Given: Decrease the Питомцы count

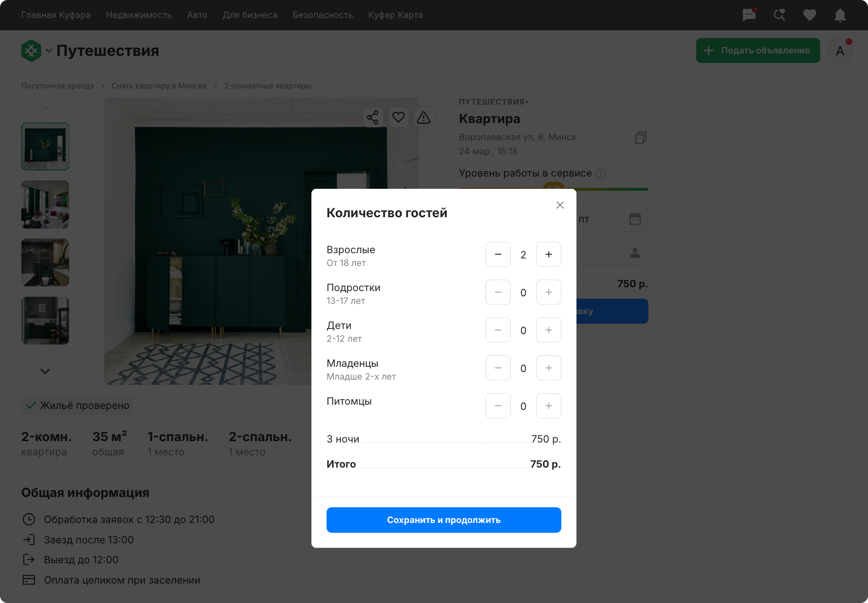Looking at the screenshot, I should 498,406.
